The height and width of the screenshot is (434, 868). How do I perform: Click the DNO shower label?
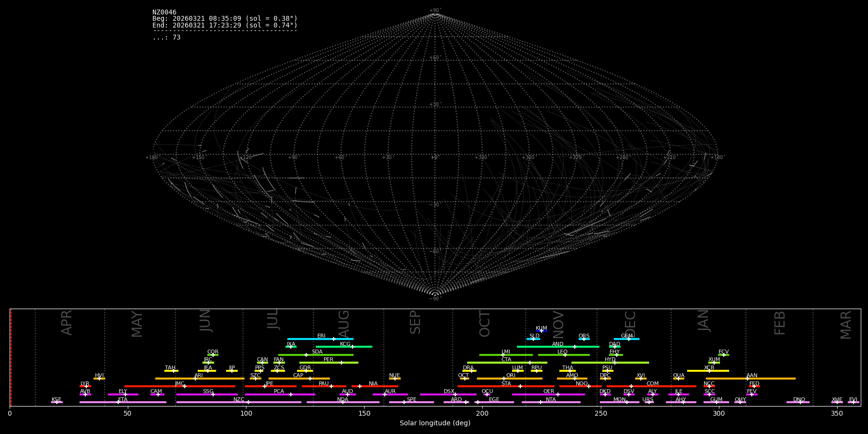(x=799, y=400)
